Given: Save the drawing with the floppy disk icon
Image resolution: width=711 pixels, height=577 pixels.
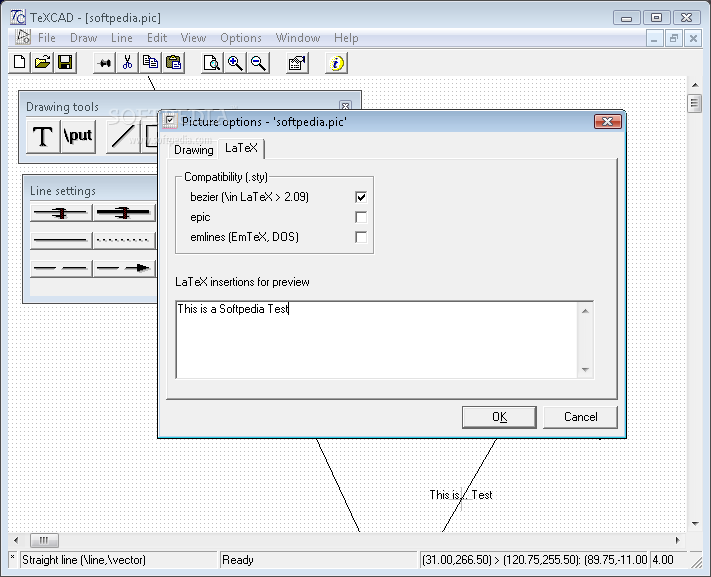Looking at the screenshot, I should pyautogui.click(x=65, y=63).
